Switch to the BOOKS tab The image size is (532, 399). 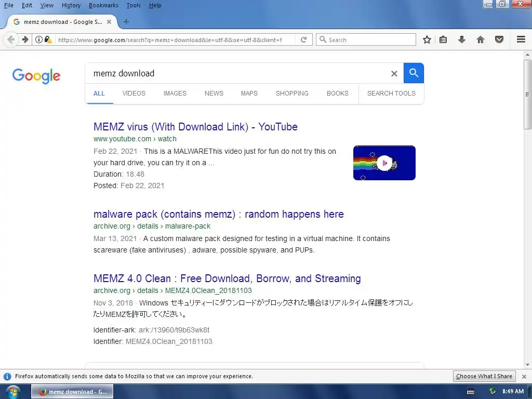pos(338,94)
